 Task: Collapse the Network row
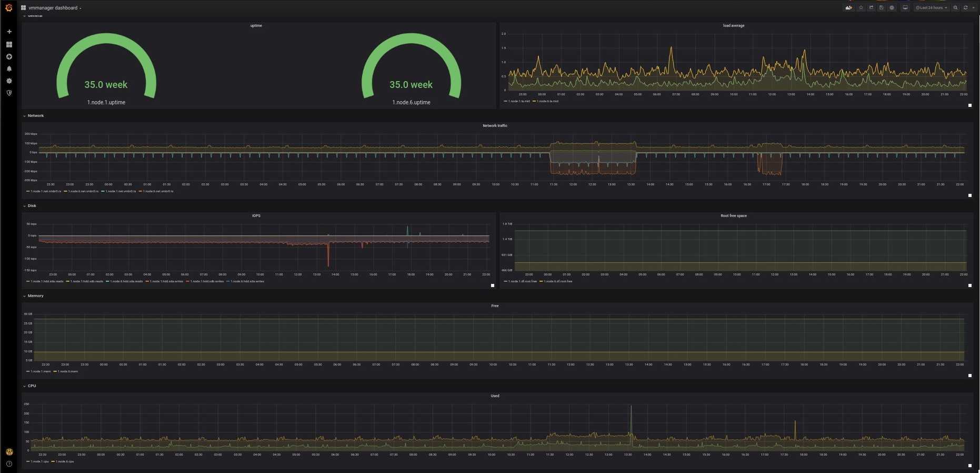point(35,116)
